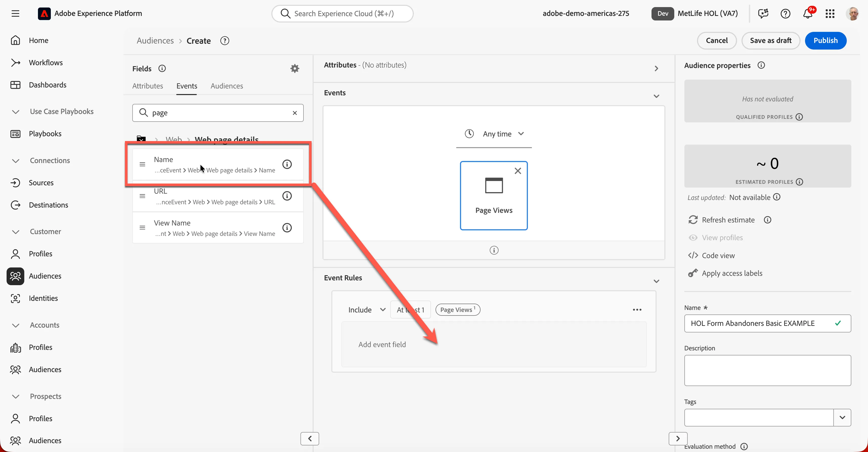Show info for the View Name field
This screenshot has height=452, width=868.
point(287,227)
